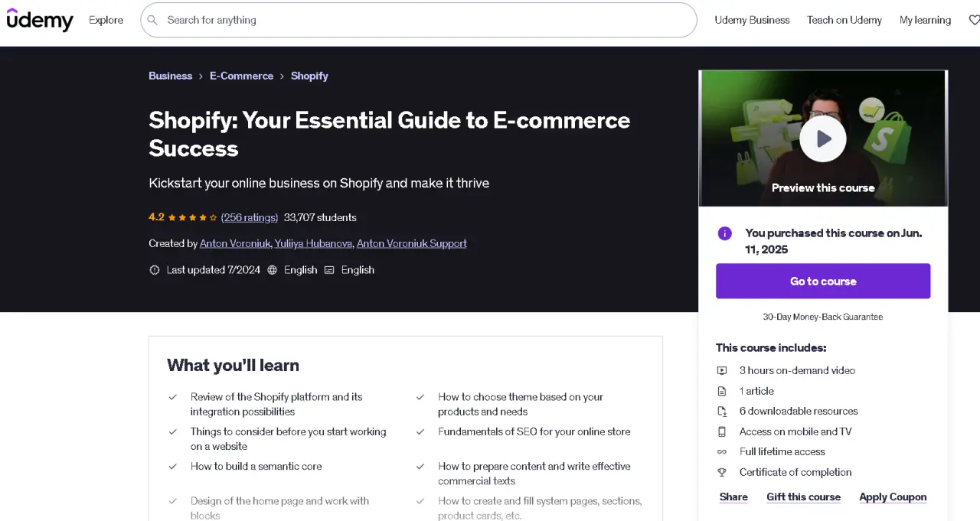Click the What you'll learn heading
This screenshot has width=980, height=521.
(x=233, y=365)
